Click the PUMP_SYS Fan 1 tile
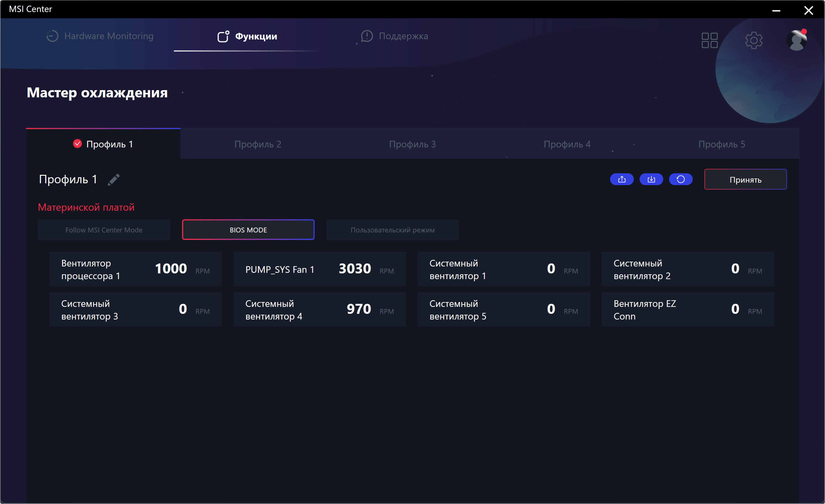This screenshot has width=825, height=504. click(x=319, y=269)
